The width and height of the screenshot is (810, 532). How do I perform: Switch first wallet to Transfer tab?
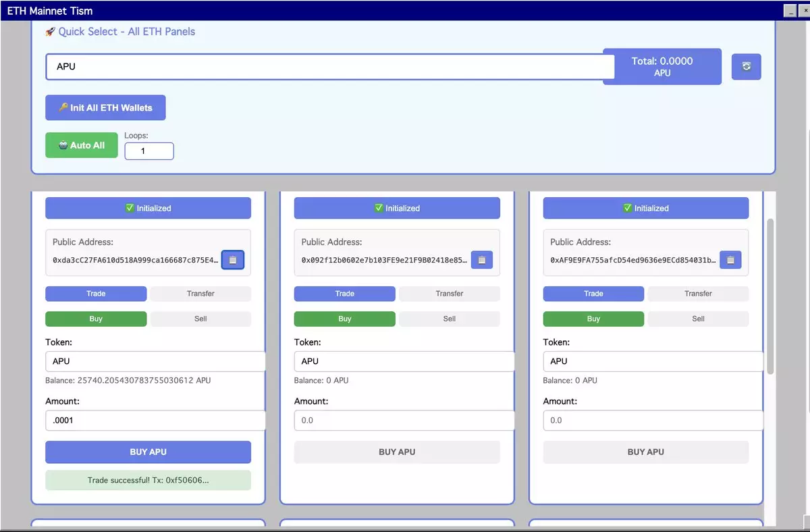pos(200,294)
